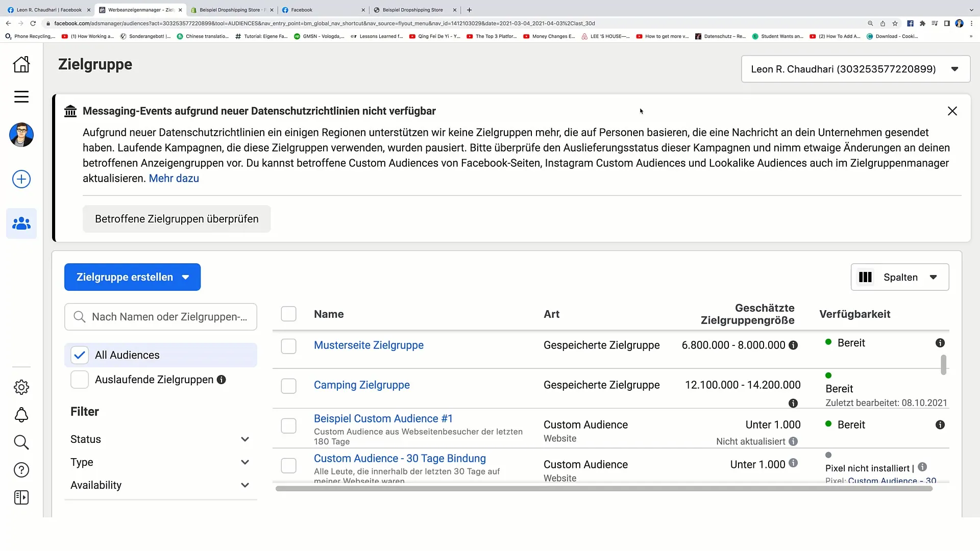The width and height of the screenshot is (980, 551).
Task: Click the profile avatar in the sidebar
Action: (21, 135)
